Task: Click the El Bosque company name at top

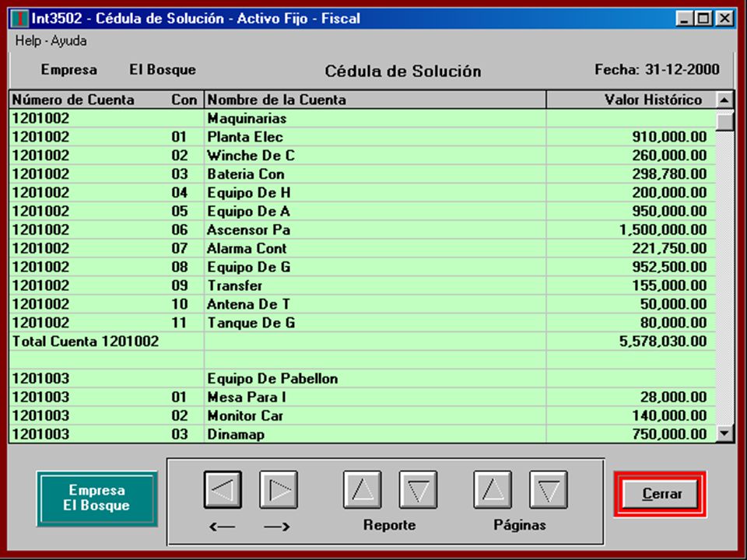Action: (163, 69)
